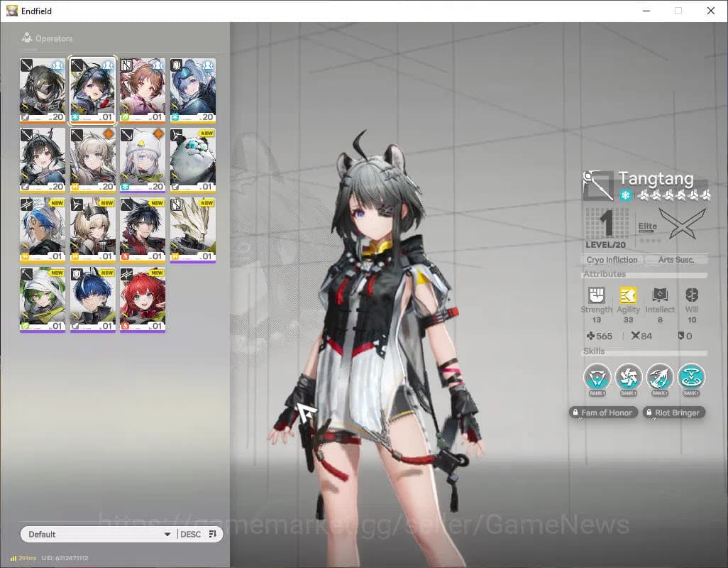Click the HP cross icon showing 565
This screenshot has height=568, width=728.
(590, 336)
